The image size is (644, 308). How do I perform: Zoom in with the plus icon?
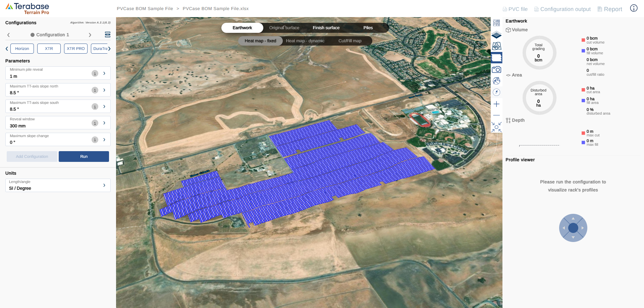496,104
